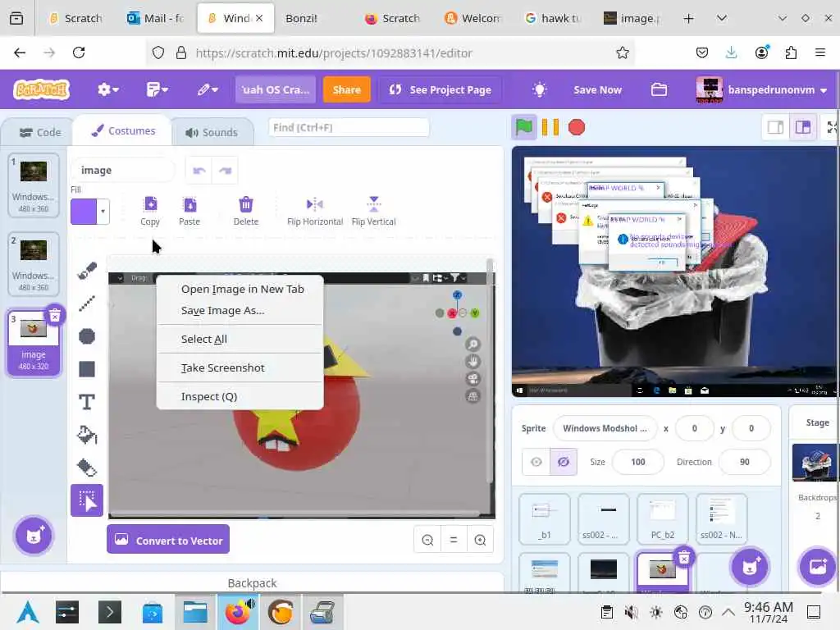Select costume 1 Windows thumbnail
Viewport: 840px width, 630px height.
click(33, 186)
